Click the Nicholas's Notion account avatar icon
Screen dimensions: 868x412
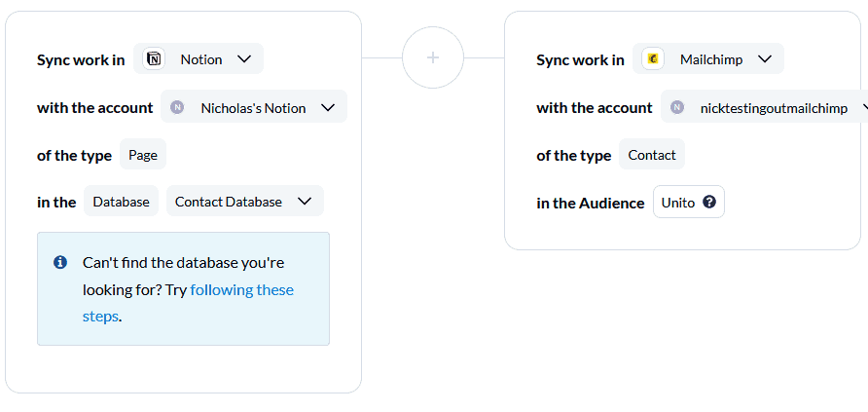pos(177,107)
